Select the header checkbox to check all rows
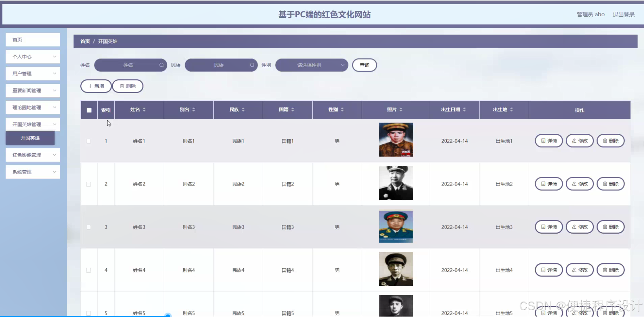Screen dimensions: 644x317 click(x=89, y=110)
